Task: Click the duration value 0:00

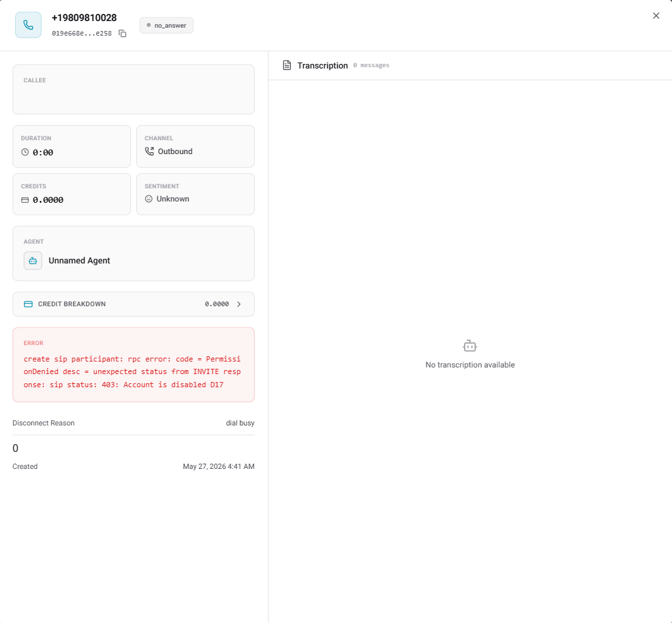Action: click(x=43, y=153)
